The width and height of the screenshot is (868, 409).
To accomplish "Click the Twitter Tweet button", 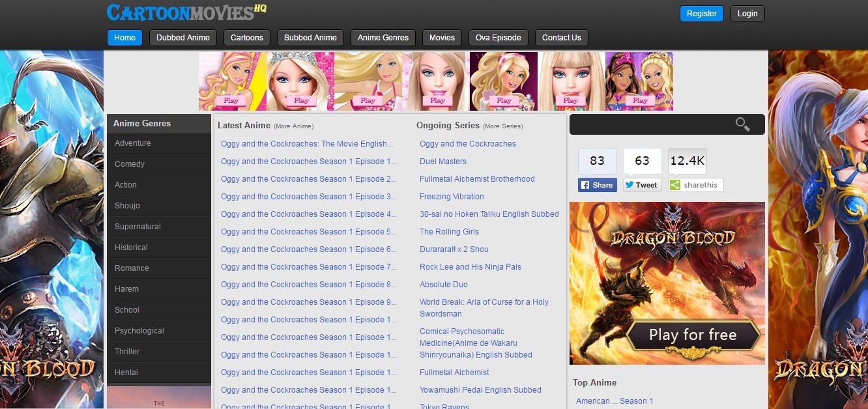I will (x=642, y=185).
